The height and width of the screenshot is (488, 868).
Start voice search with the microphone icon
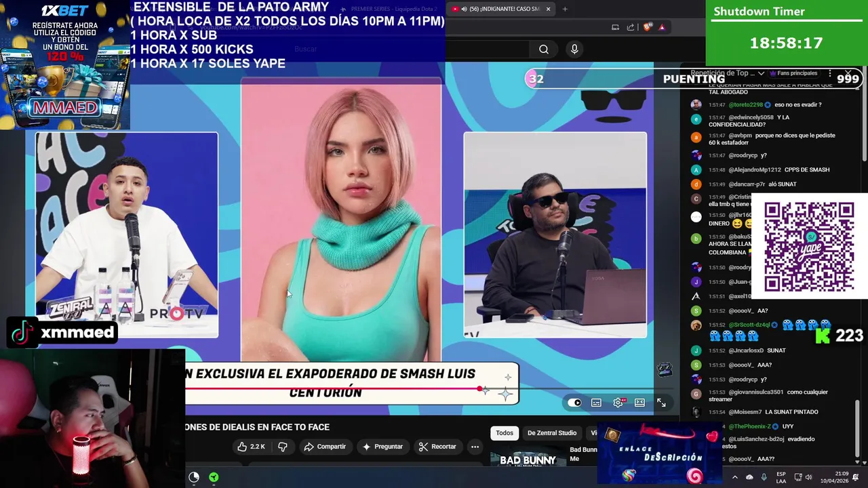(574, 49)
